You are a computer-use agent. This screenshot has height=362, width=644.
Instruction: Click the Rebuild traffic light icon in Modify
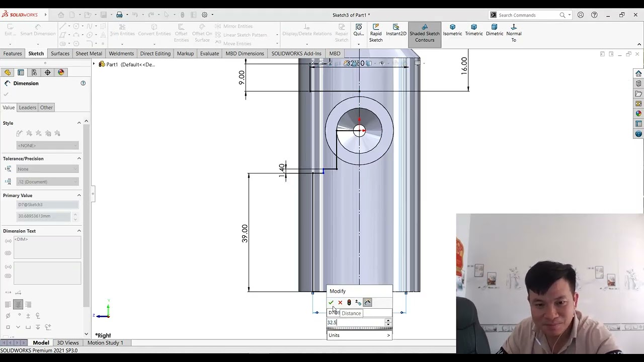[x=349, y=302]
